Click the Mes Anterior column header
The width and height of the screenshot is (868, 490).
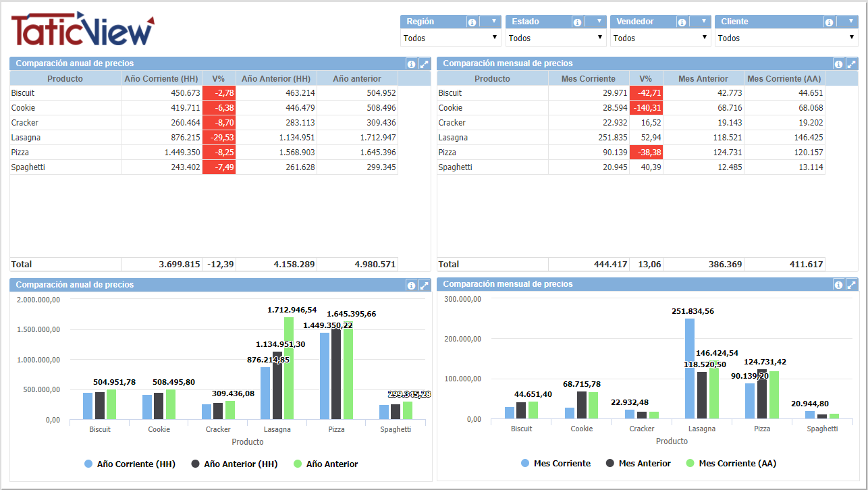point(703,79)
